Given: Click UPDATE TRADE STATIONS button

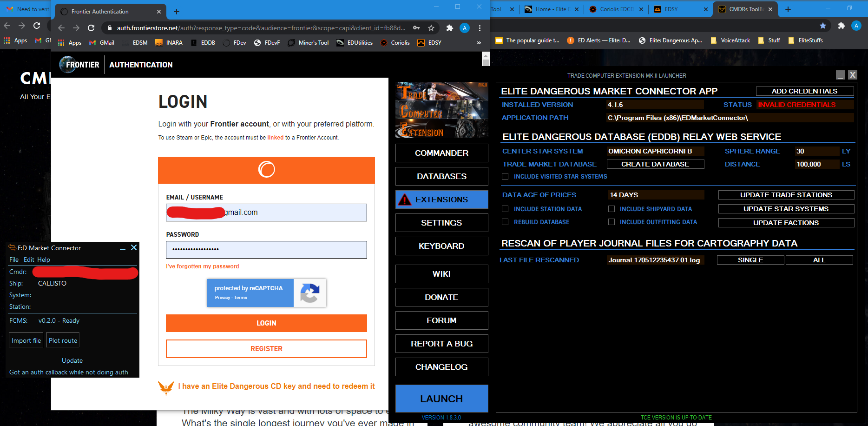Looking at the screenshot, I should point(786,195).
